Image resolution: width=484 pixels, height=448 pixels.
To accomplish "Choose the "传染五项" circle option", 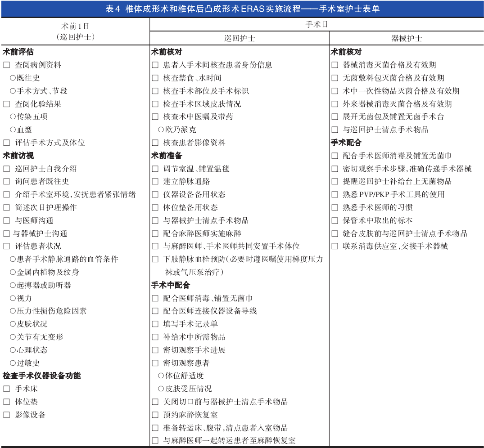I will 13,116.
